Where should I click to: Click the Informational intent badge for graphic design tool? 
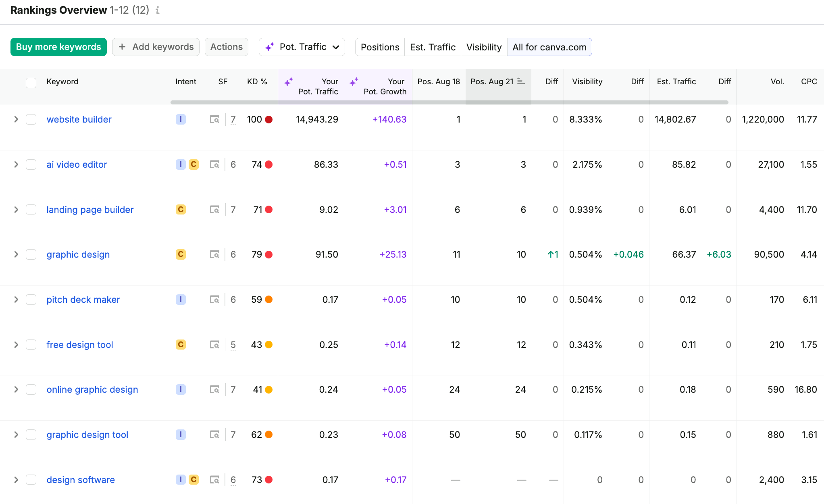[x=181, y=435]
